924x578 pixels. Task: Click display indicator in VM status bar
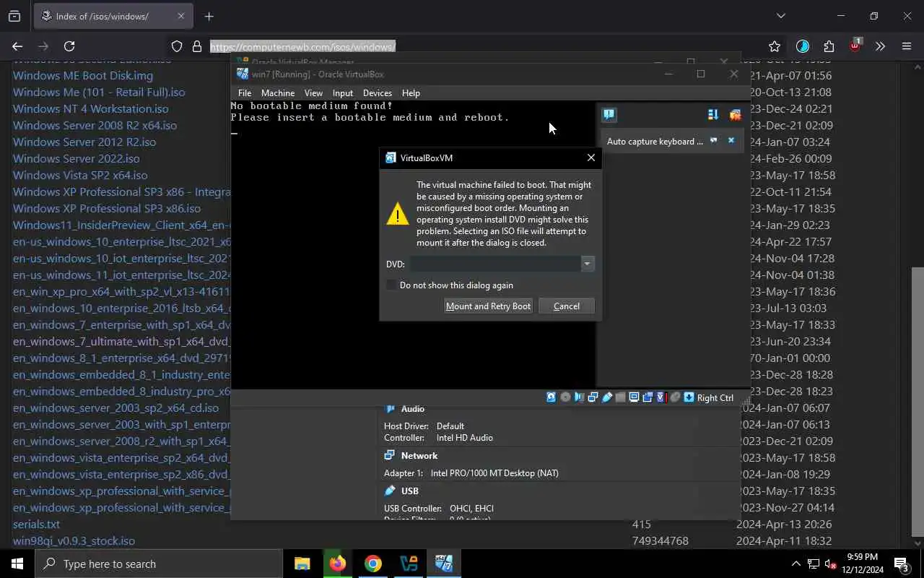[634, 397]
